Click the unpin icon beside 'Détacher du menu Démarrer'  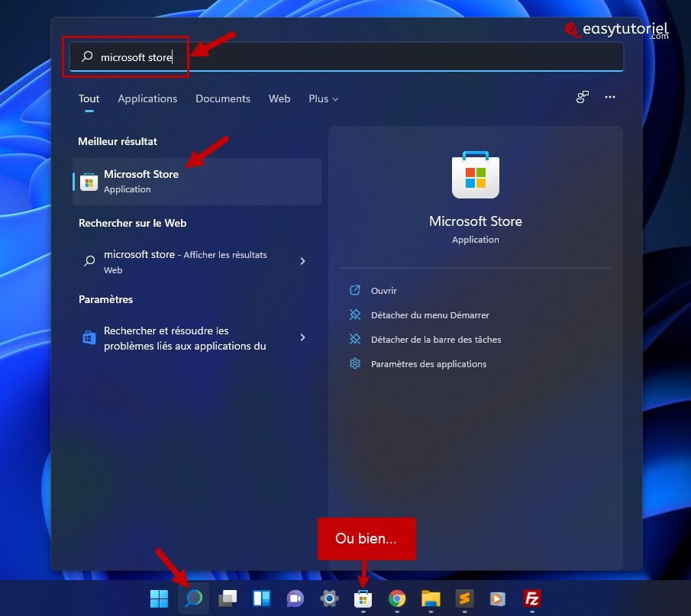(x=355, y=314)
